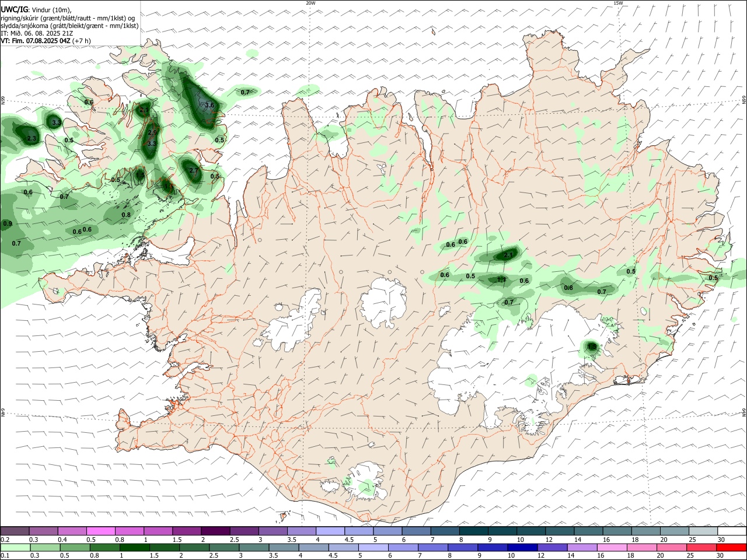Select the IT init-time line 06. 08. 2025 21Z
This screenshot has height=560, width=747.
(x=37, y=33)
